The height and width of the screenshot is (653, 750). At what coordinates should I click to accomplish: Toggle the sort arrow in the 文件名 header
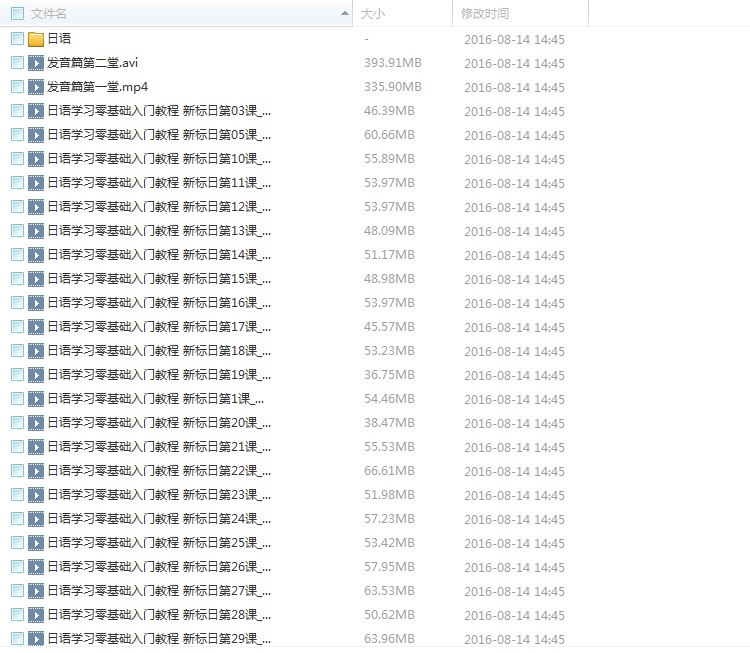(x=344, y=13)
